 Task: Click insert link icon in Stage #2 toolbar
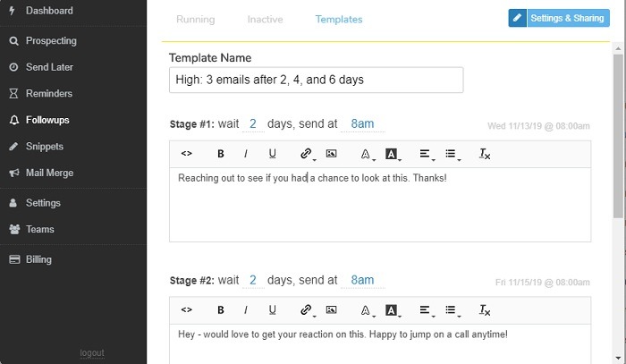tap(305, 309)
